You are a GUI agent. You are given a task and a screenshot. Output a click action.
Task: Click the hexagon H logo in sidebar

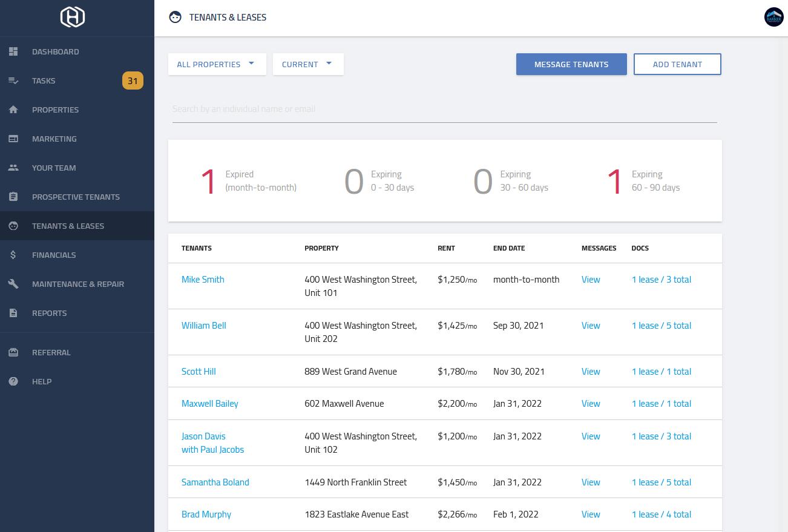coord(73,16)
